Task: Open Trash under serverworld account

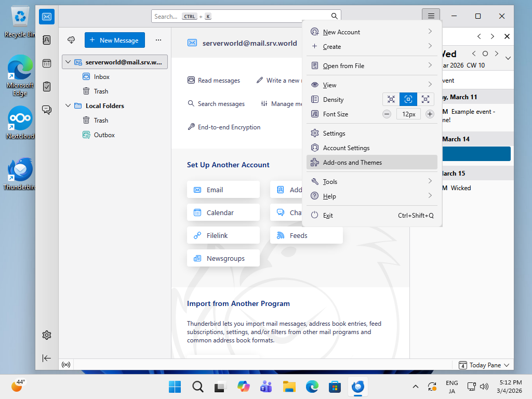Action: coord(115,91)
